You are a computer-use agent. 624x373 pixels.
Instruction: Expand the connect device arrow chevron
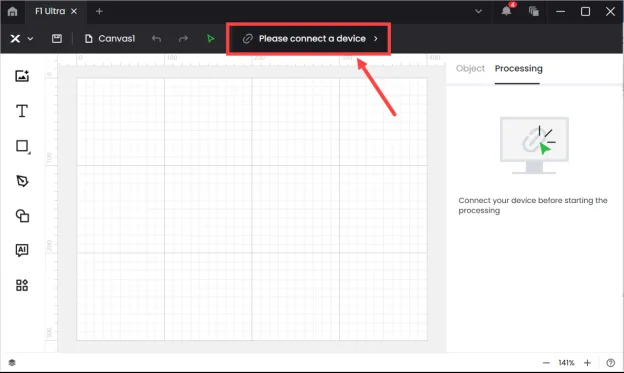tap(375, 39)
